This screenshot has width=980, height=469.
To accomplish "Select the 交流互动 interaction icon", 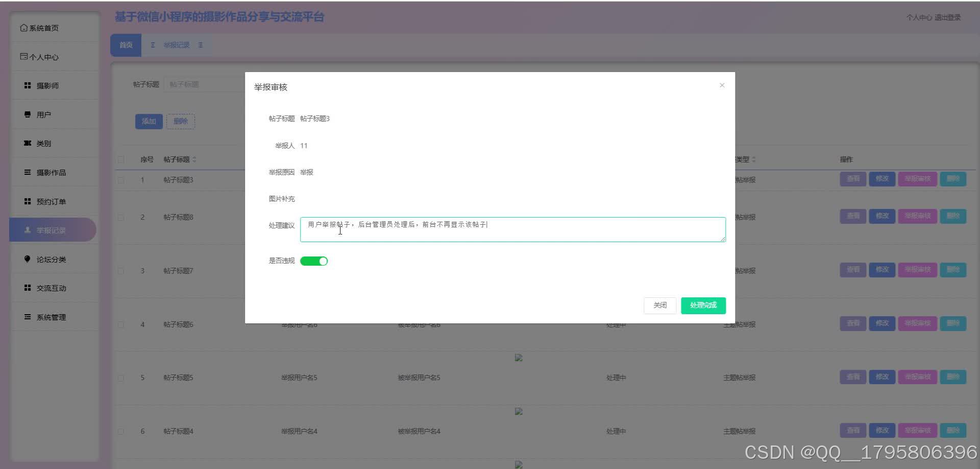I will [x=27, y=288].
